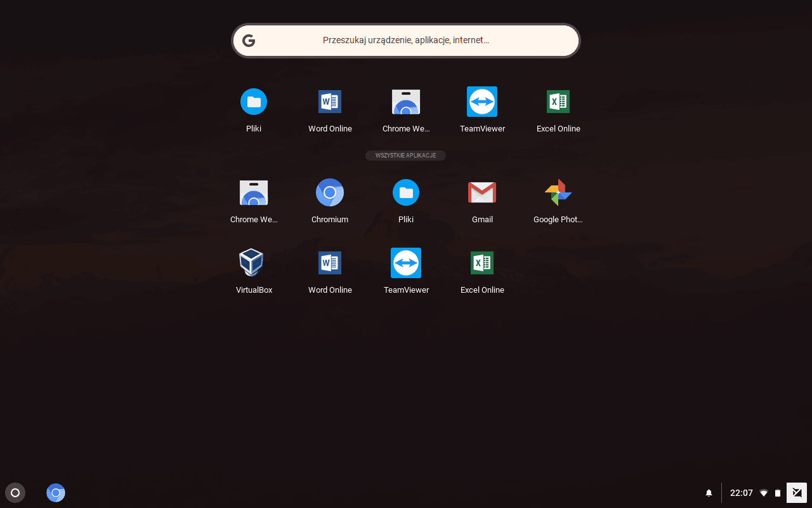Click the 'WSZYSTKIE APLIKACJE' label
The width and height of the screenshot is (812, 508).
click(x=405, y=156)
